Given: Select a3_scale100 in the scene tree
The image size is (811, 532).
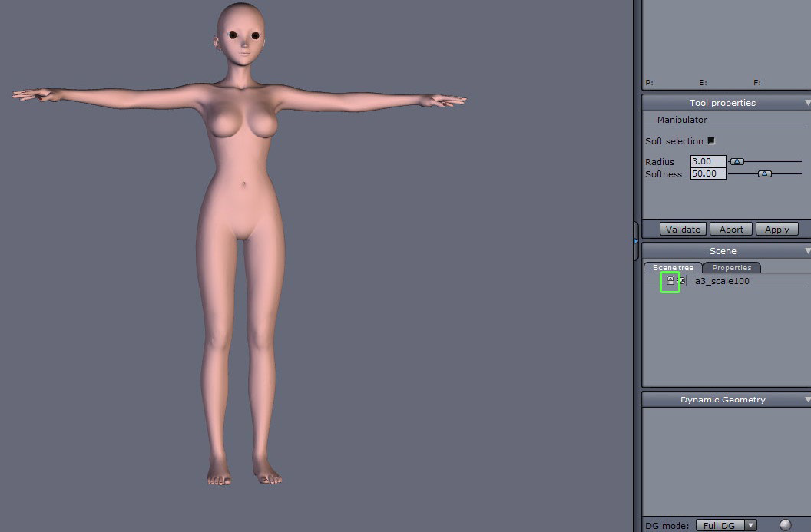Looking at the screenshot, I should click(x=722, y=281).
